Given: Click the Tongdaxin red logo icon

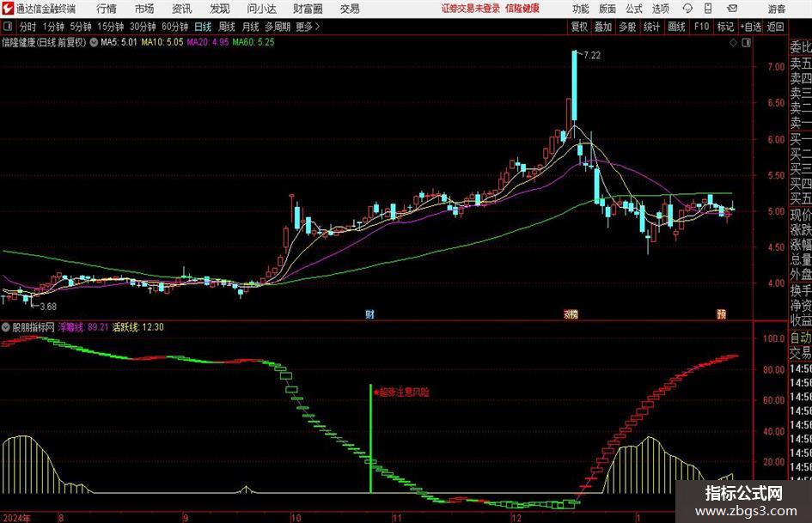Looking at the screenshot, I should tap(7, 9).
